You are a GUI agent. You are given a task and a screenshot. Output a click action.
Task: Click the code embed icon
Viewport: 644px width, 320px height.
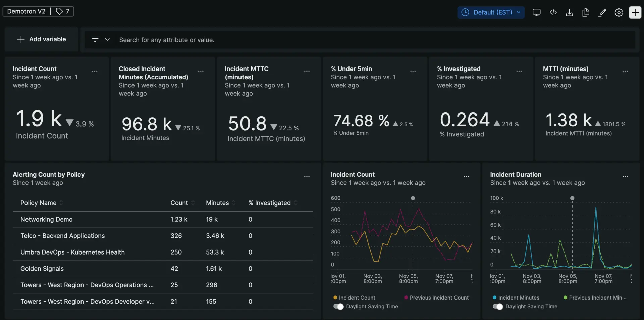pyautogui.click(x=553, y=13)
